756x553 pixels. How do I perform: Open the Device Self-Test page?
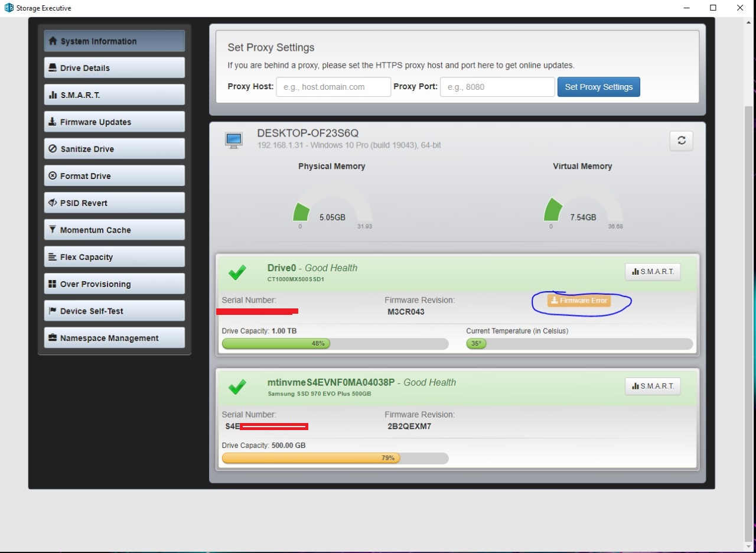(x=115, y=311)
